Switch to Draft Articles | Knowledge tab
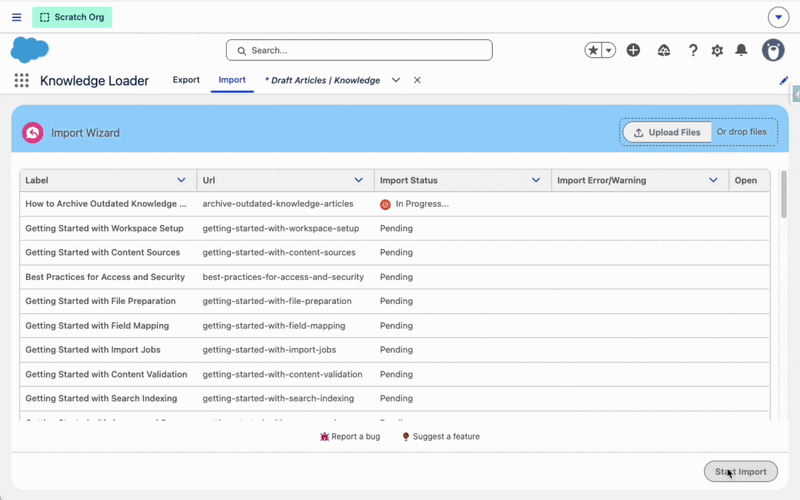Viewport: 800px width, 500px height. tap(322, 80)
